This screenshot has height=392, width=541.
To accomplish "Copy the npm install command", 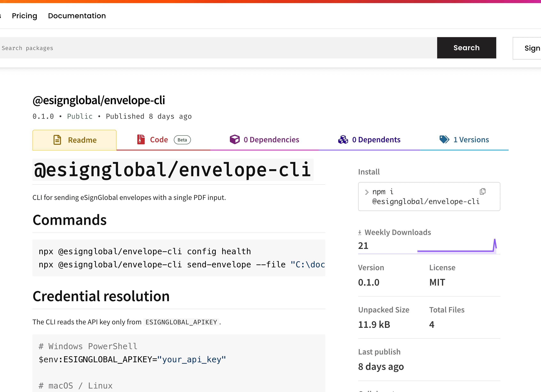I will tap(483, 191).
